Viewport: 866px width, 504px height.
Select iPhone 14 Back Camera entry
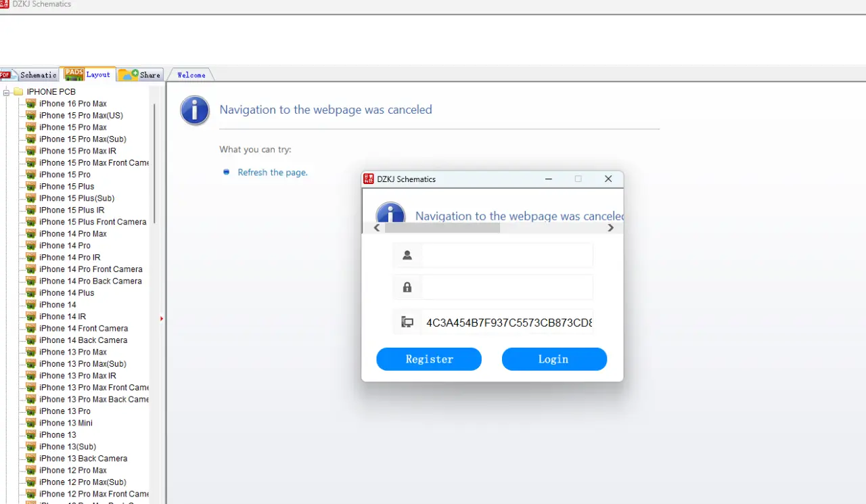pos(83,340)
